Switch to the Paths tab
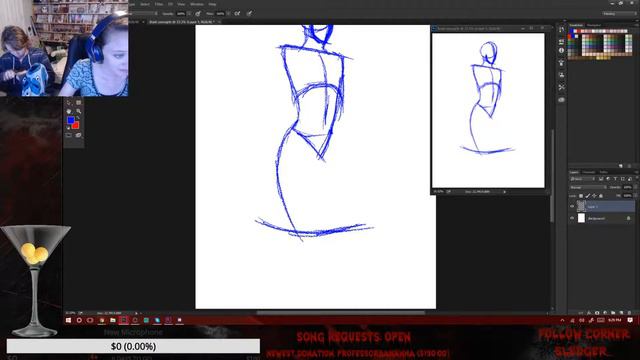This screenshot has width=640, height=360. click(x=603, y=172)
